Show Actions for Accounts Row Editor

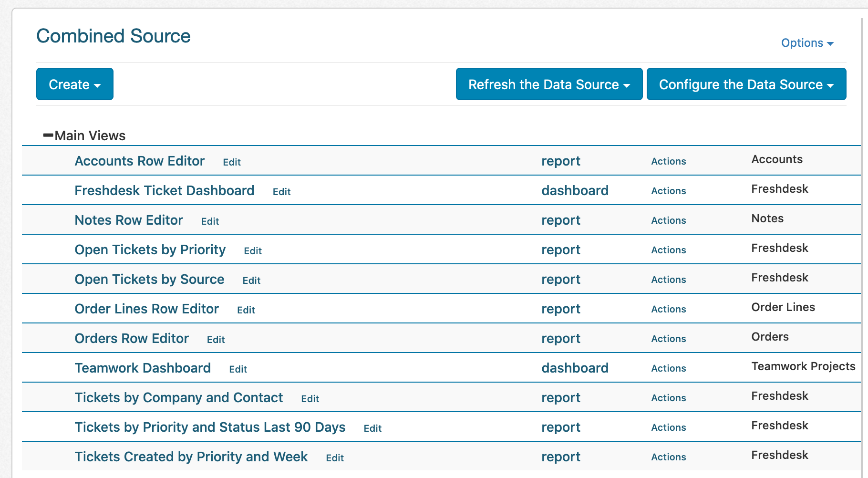(x=668, y=161)
